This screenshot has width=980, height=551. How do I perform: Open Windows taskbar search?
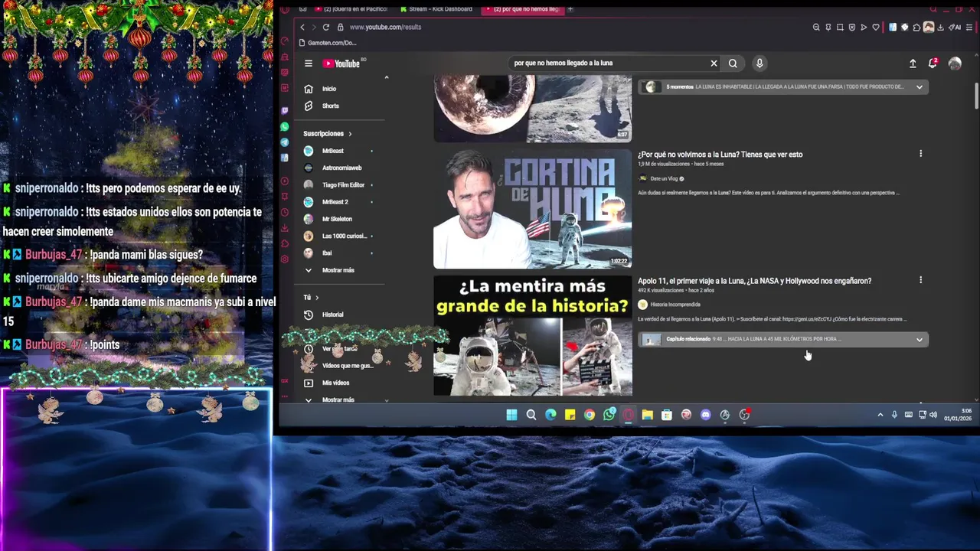tap(531, 415)
